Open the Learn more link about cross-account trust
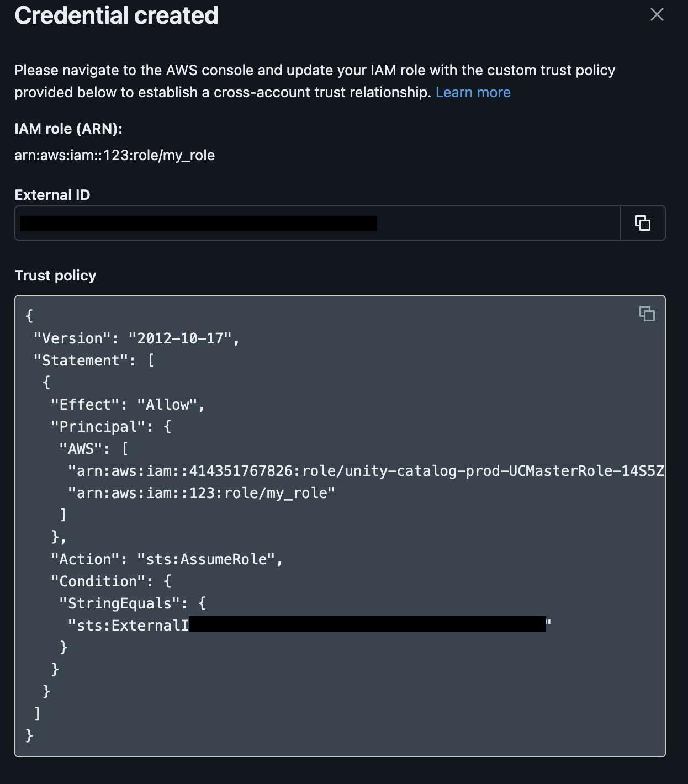688x784 pixels. coord(473,92)
